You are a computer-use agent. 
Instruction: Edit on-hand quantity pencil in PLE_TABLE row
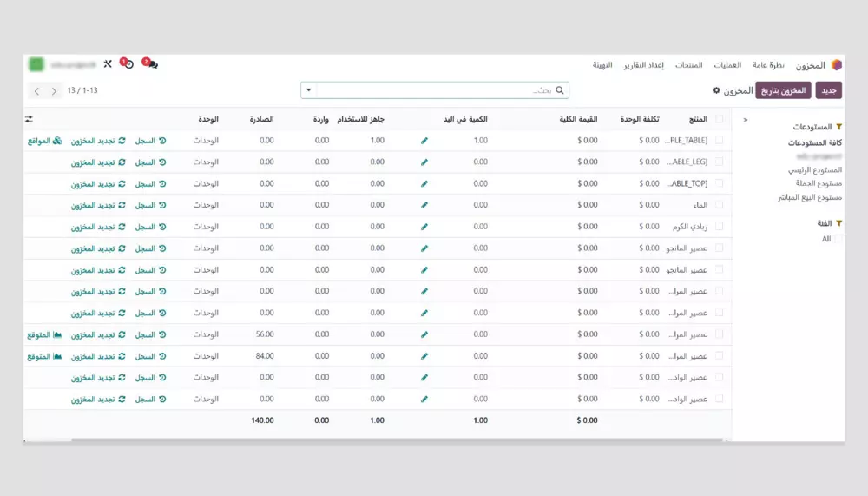point(424,141)
